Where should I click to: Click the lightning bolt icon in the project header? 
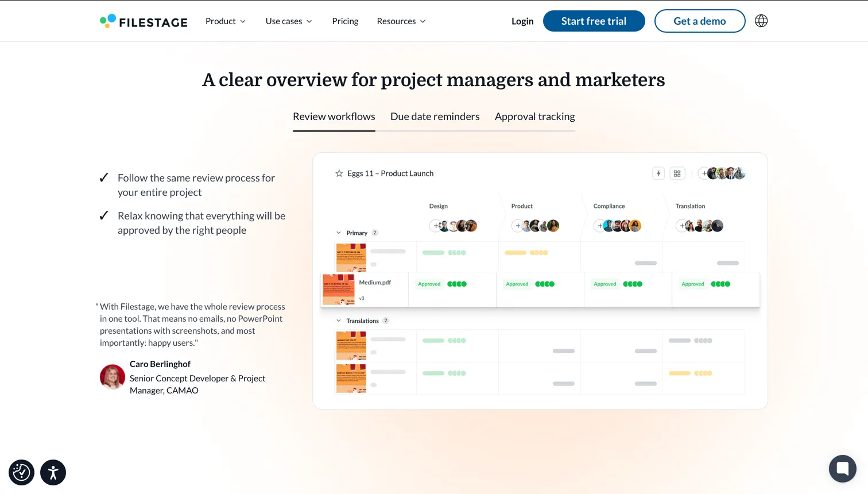pyautogui.click(x=658, y=173)
